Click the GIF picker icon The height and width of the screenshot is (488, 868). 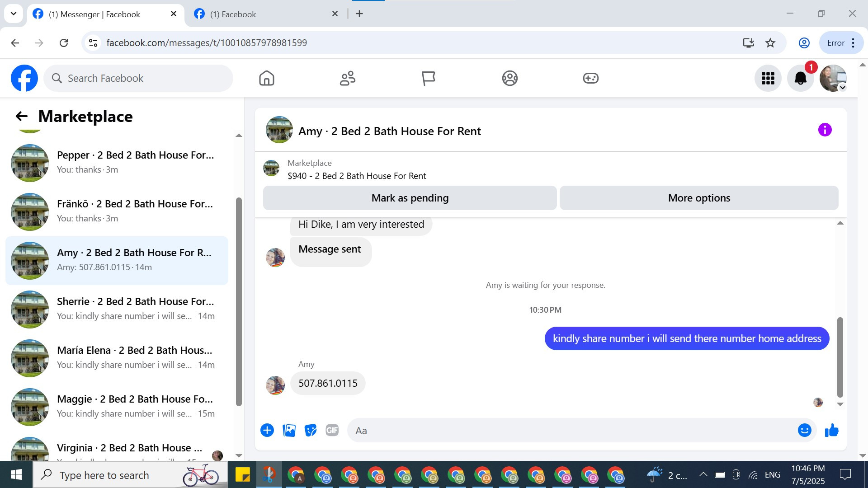point(332,430)
